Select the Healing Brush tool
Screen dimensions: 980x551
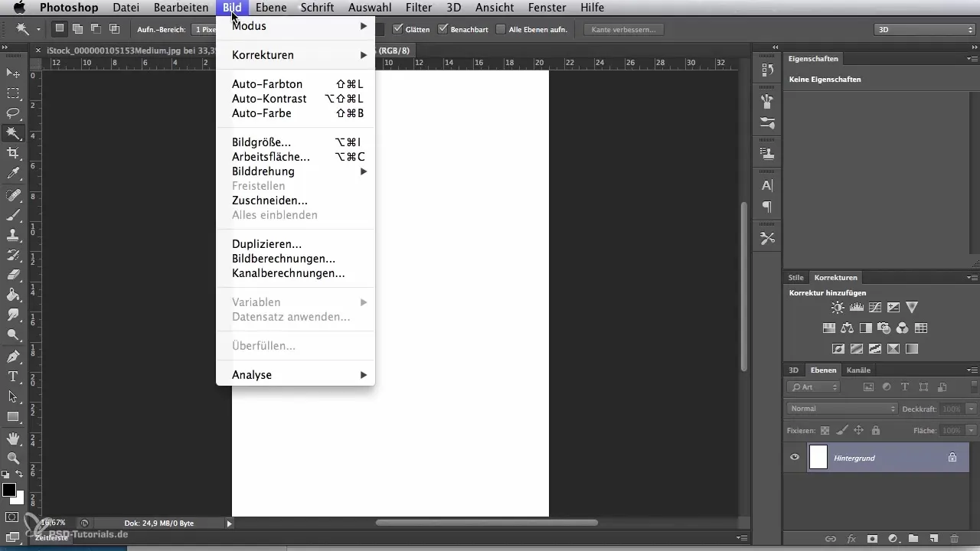coord(13,195)
